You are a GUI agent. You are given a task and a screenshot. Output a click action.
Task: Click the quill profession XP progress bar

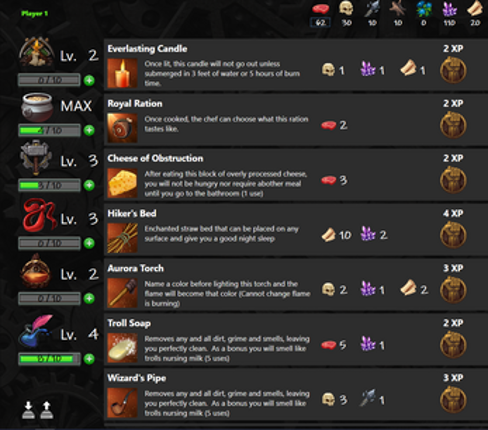click(49, 359)
